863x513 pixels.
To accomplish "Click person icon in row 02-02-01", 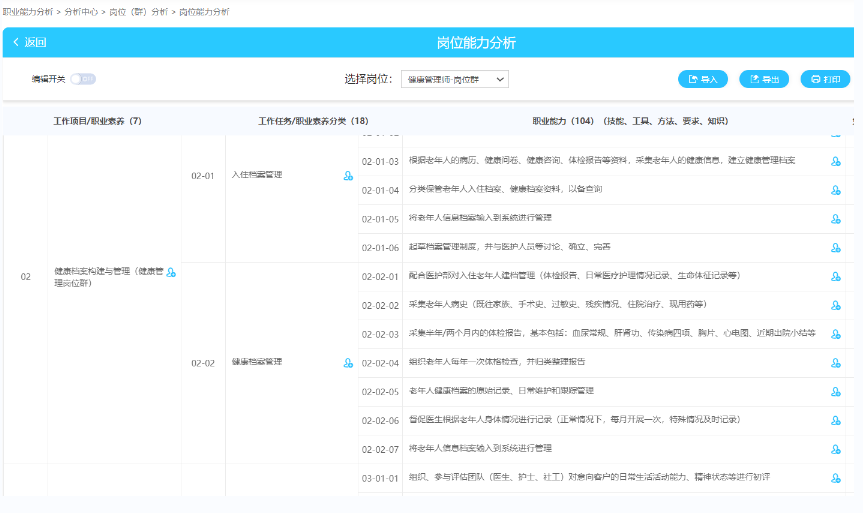I will click(x=835, y=276).
